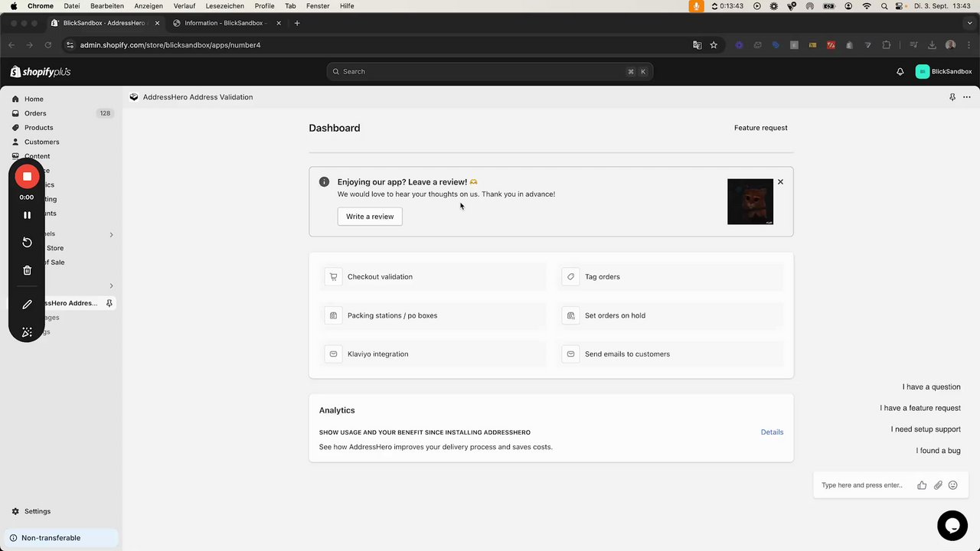
Task: Click the Chrome address bar URL
Action: (x=170, y=45)
